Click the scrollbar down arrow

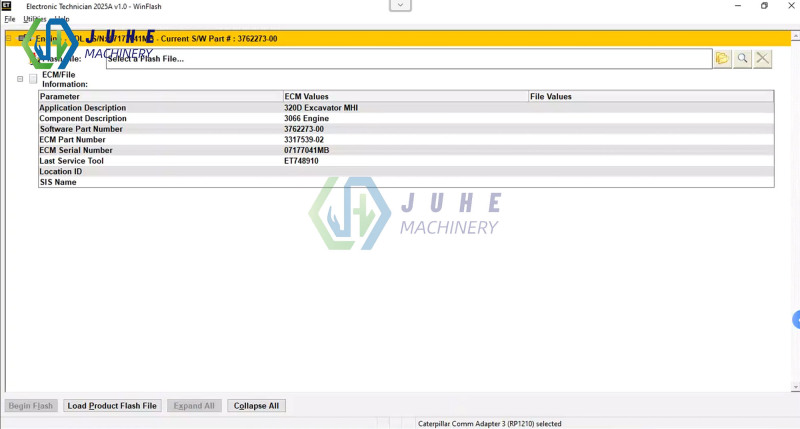click(795, 388)
